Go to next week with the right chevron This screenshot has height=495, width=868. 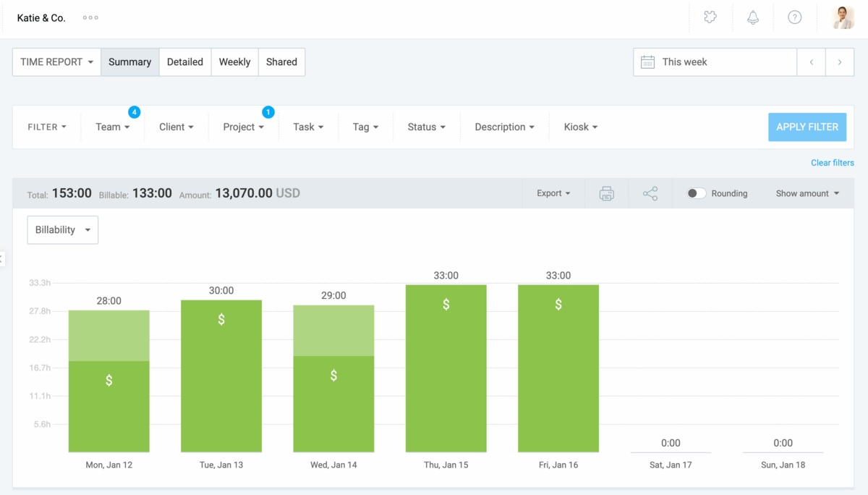point(839,62)
